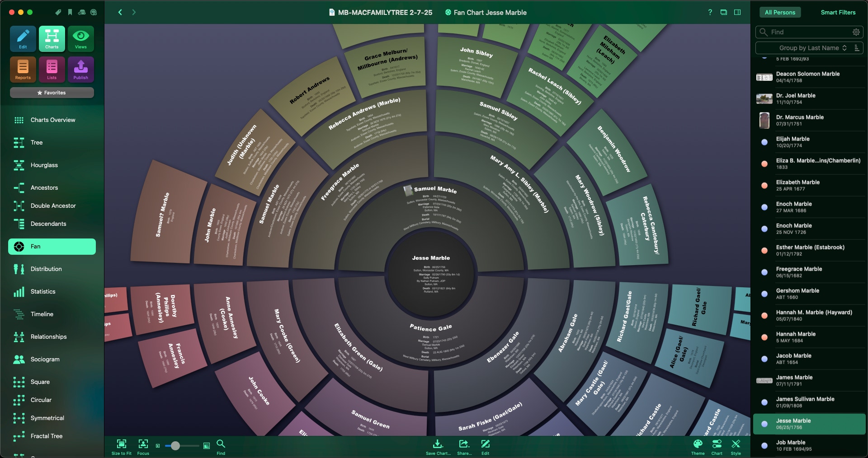Select Elijah Marble in the person list

click(809, 142)
